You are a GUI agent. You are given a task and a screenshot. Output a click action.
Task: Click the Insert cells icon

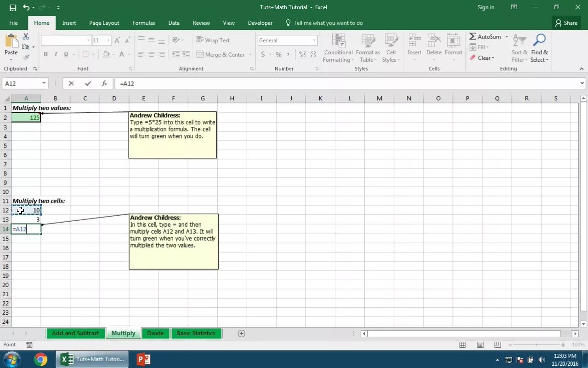pos(414,40)
